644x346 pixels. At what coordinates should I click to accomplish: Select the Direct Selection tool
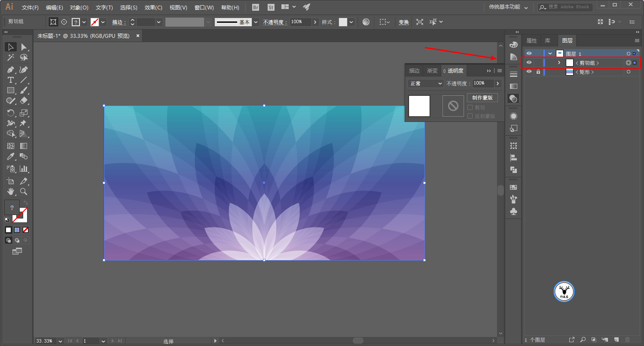tap(24, 47)
